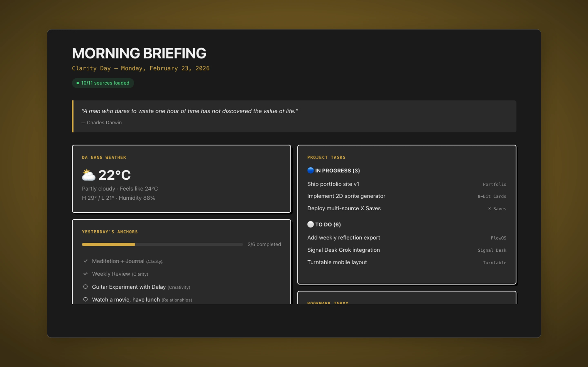Check off Guitar Experiment with Delay

(x=85, y=287)
